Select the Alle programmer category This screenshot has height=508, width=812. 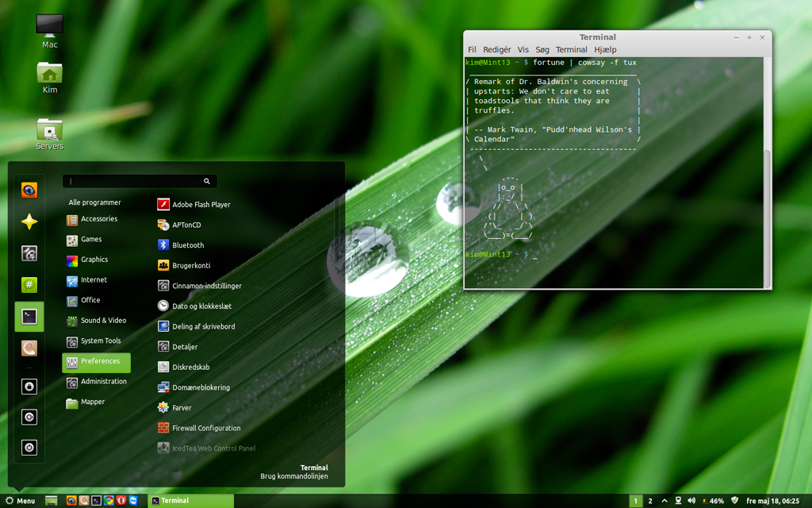coord(95,202)
